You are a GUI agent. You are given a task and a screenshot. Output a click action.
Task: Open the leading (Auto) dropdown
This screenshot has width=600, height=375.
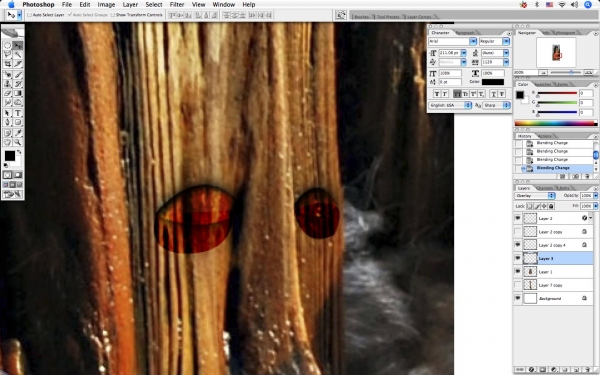click(506, 53)
